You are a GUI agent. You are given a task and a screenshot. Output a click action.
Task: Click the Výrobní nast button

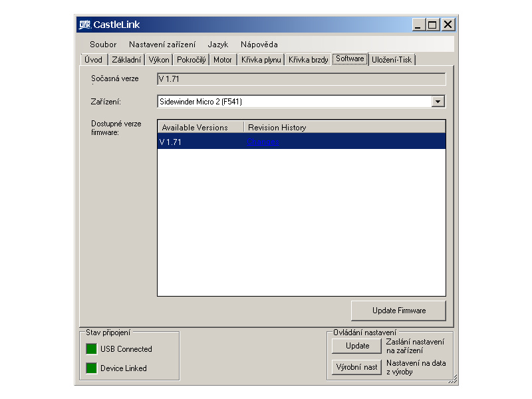click(x=356, y=367)
